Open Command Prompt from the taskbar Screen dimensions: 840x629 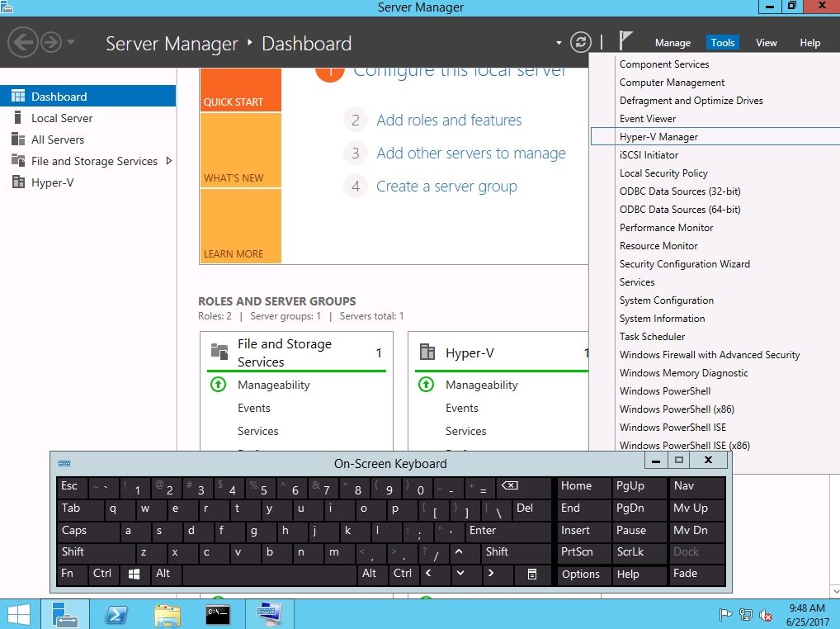pyautogui.click(x=218, y=614)
